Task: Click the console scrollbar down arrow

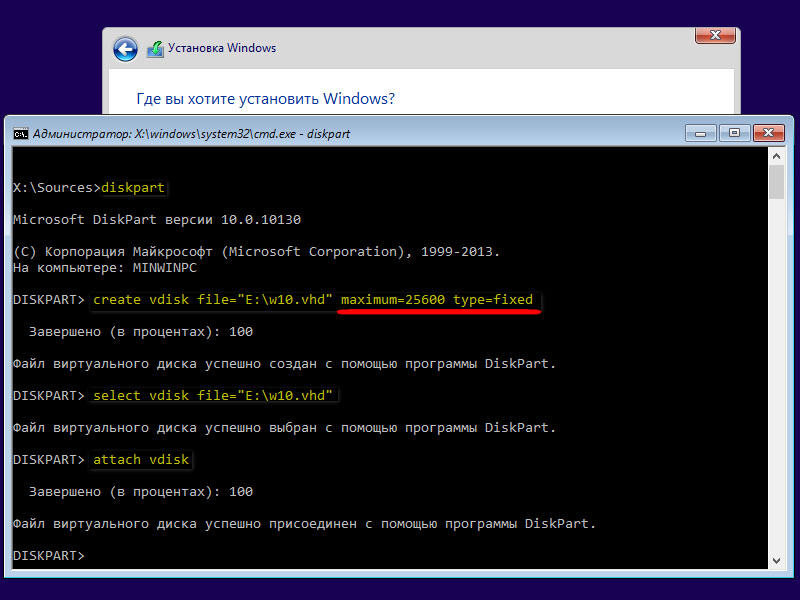Action: 777,561
